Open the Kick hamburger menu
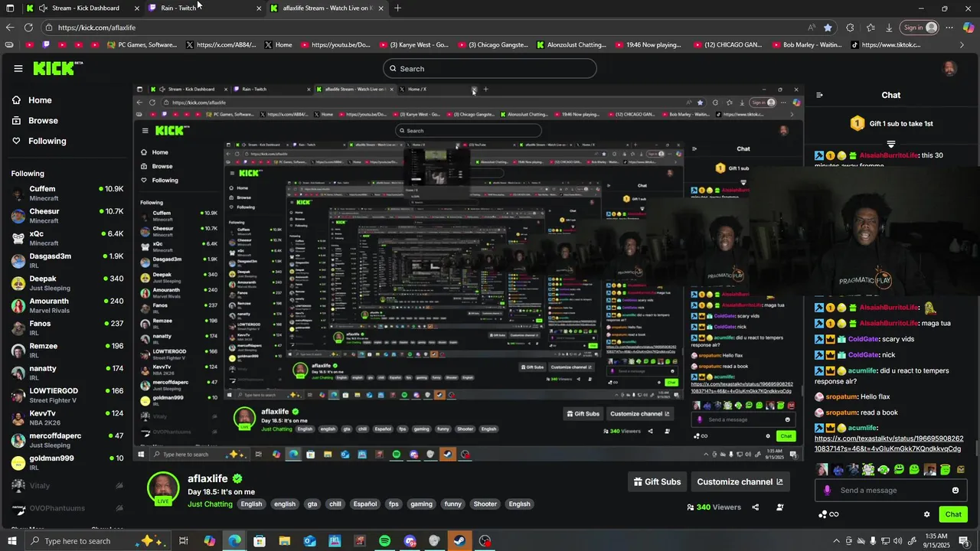 (18, 68)
